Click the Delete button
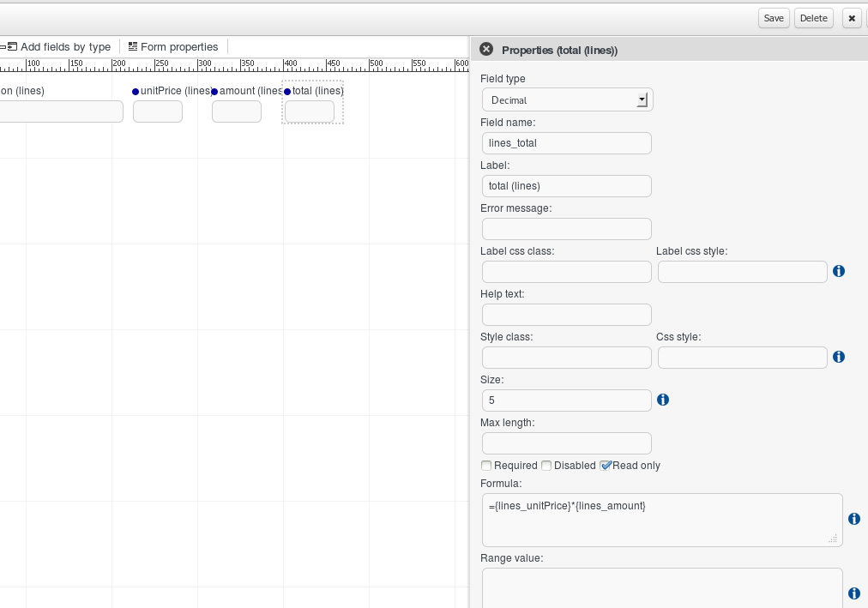Viewport: 868px width, 608px height. click(x=812, y=17)
